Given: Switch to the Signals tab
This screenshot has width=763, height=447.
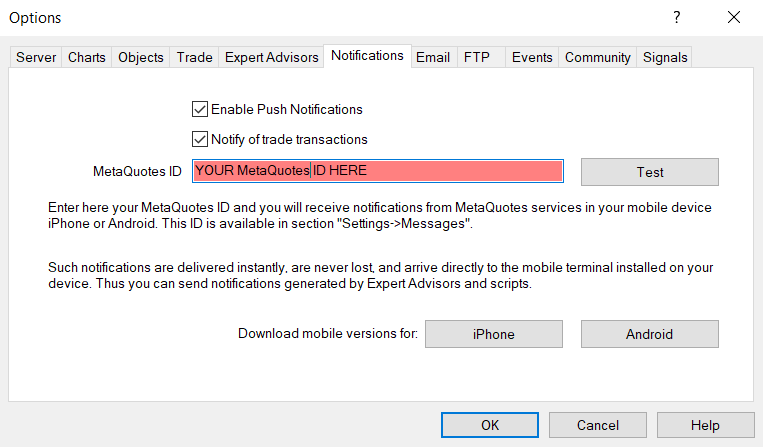Looking at the screenshot, I should (665, 57).
